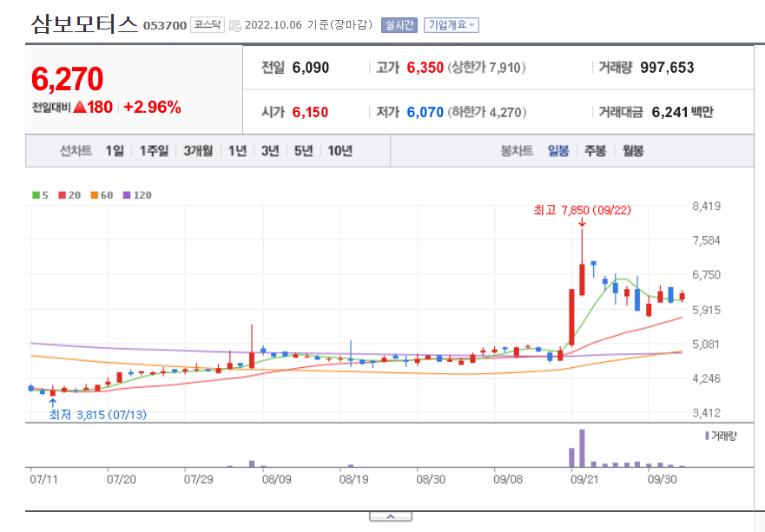Click the 07/11 date label on axis

pyautogui.click(x=43, y=480)
